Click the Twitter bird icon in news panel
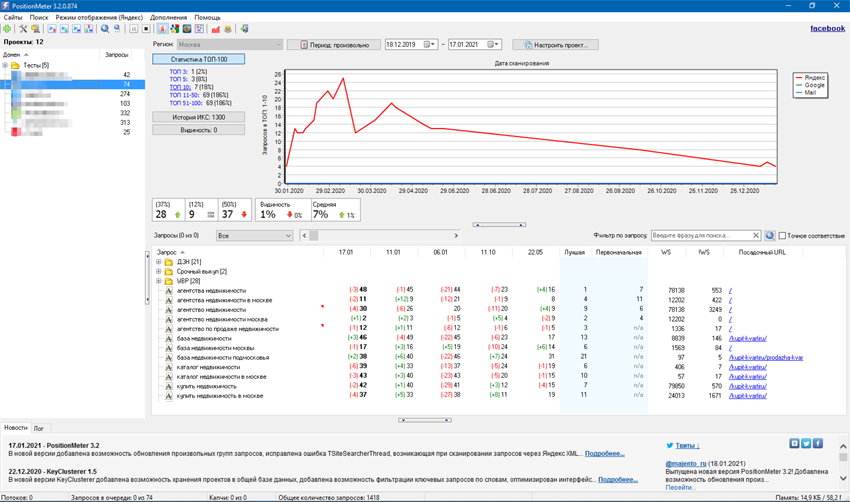Viewport: 850px width, 502px height. tap(670, 446)
